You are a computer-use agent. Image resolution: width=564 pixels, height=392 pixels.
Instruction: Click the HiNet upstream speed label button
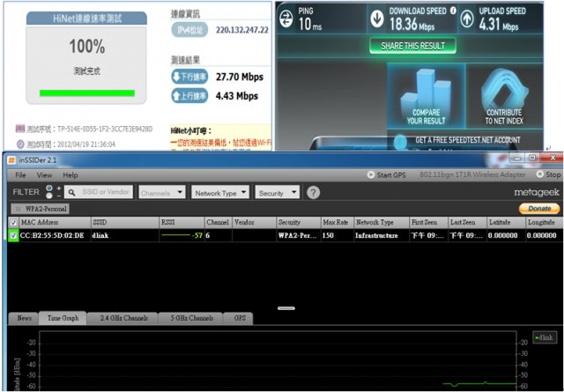tap(189, 96)
